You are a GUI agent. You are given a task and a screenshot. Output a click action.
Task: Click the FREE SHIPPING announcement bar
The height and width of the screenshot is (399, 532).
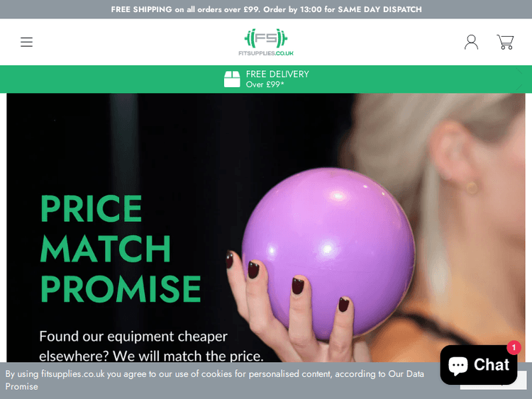point(266,9)
